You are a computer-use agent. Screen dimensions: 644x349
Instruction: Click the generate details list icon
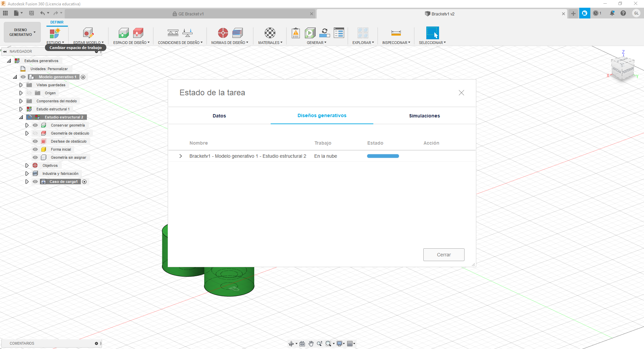coord(339,33)
